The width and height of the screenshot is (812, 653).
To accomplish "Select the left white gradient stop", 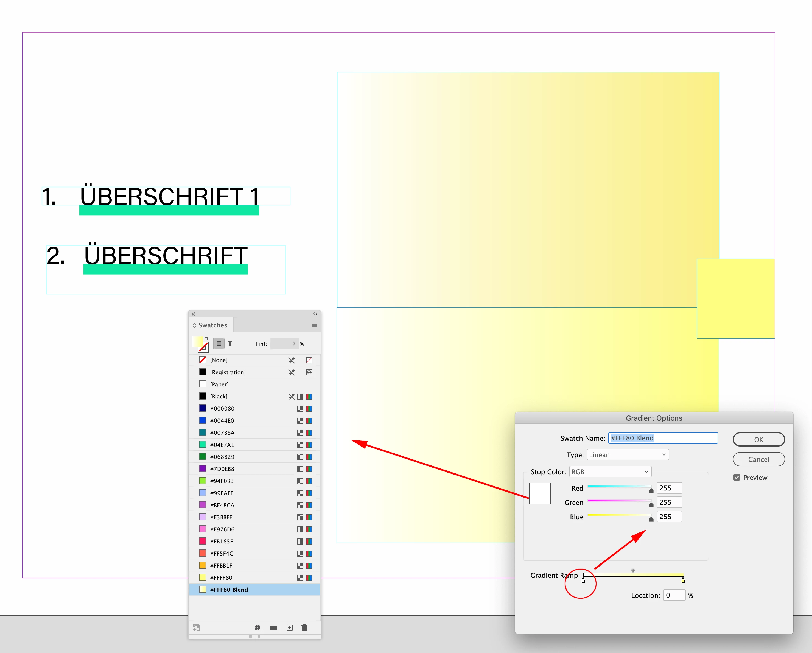I will [583, 581].
